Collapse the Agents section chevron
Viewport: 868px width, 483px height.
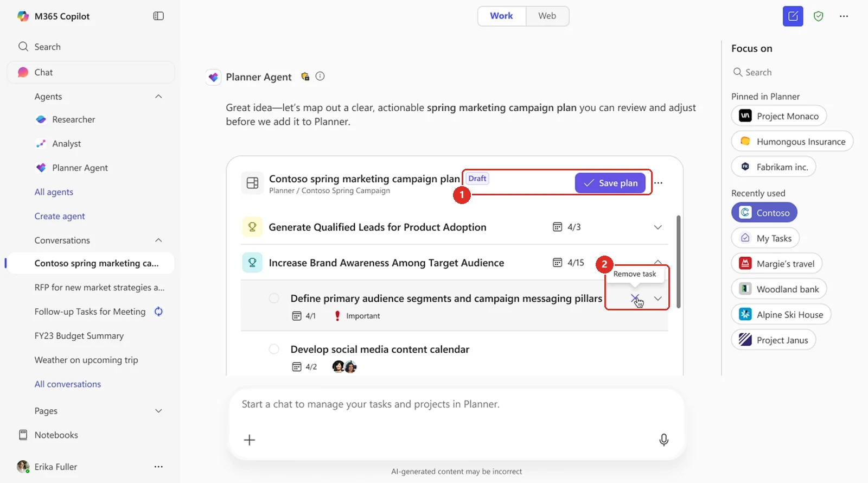pyautogui.click(x=158, y=97)
